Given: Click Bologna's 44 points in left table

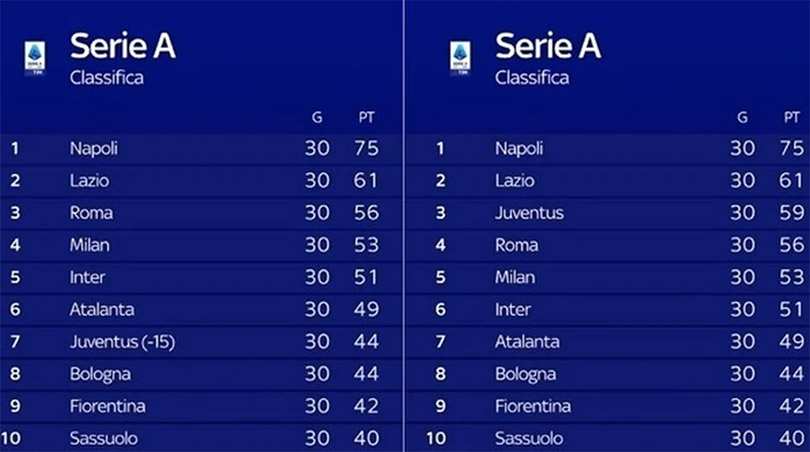Looking at the screenshot, I should [366, 373].
